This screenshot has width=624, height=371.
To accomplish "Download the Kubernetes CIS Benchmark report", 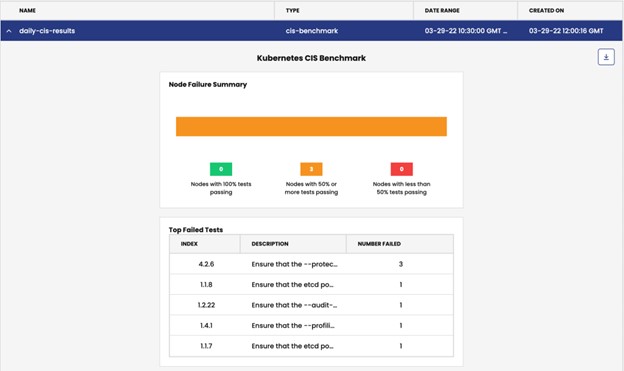I will click(x=606, y=57).
